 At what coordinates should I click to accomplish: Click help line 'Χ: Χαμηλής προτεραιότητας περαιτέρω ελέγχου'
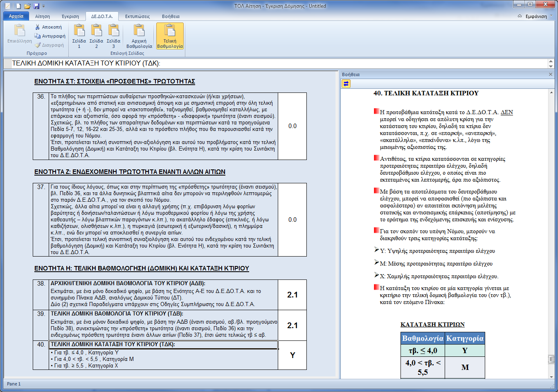tap(439, 276)
